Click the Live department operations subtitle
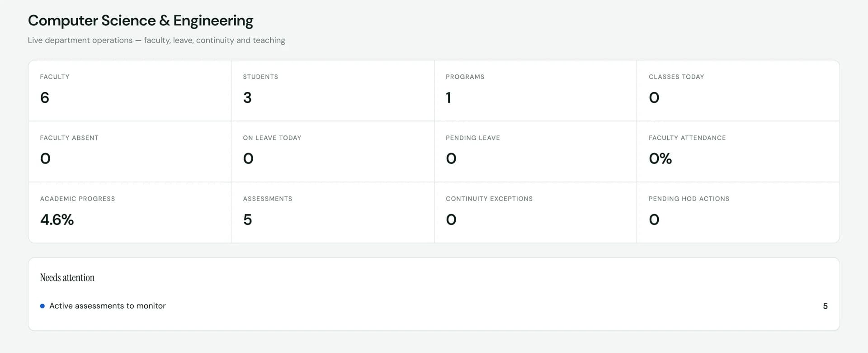Image resolution: width=868 pixels, height=353 pixels. (x=156, y=40)
